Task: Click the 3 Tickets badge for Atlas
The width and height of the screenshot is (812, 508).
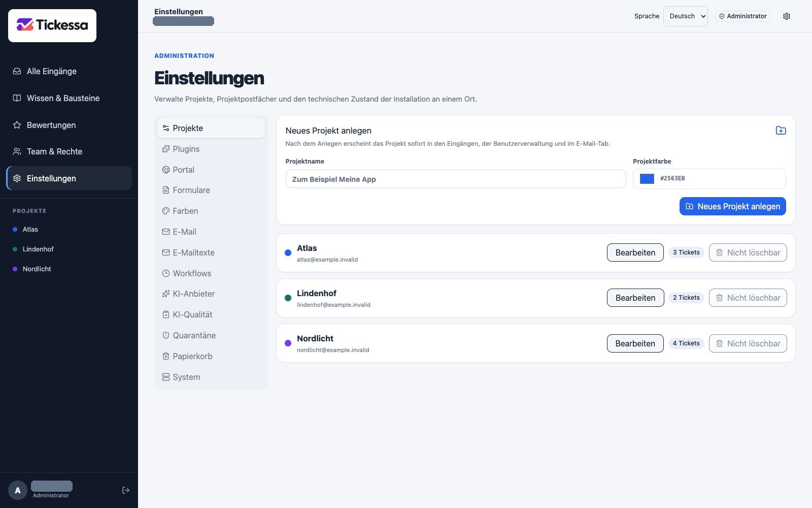Action: [x=686, y=252]
